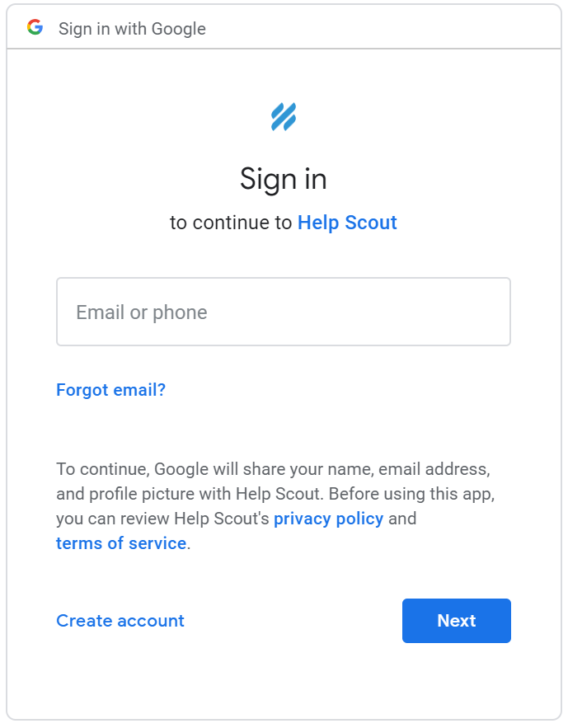Open the Forgot email? link
The height and width of the screenshot is (728, 568).
point(111,390)
